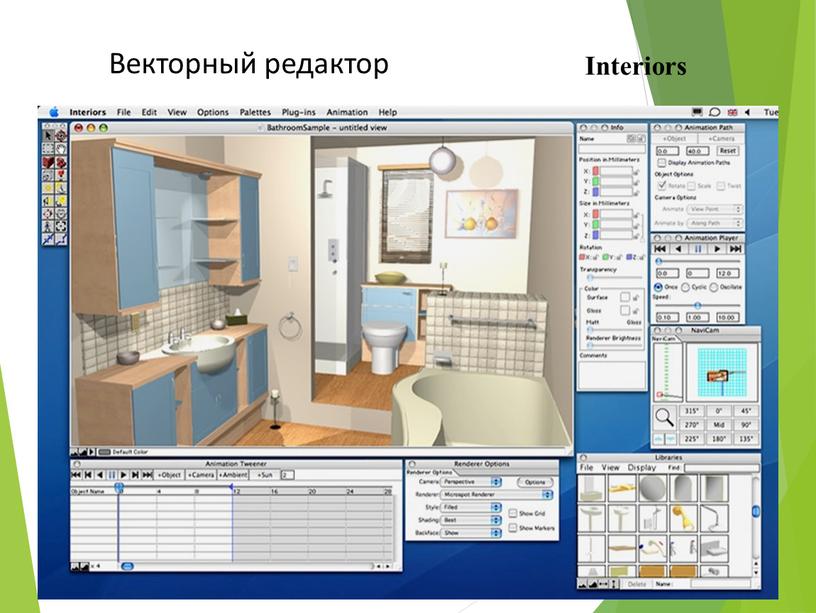
Task: Click the Options button in Renderer Options
Action: pos(535,482)
